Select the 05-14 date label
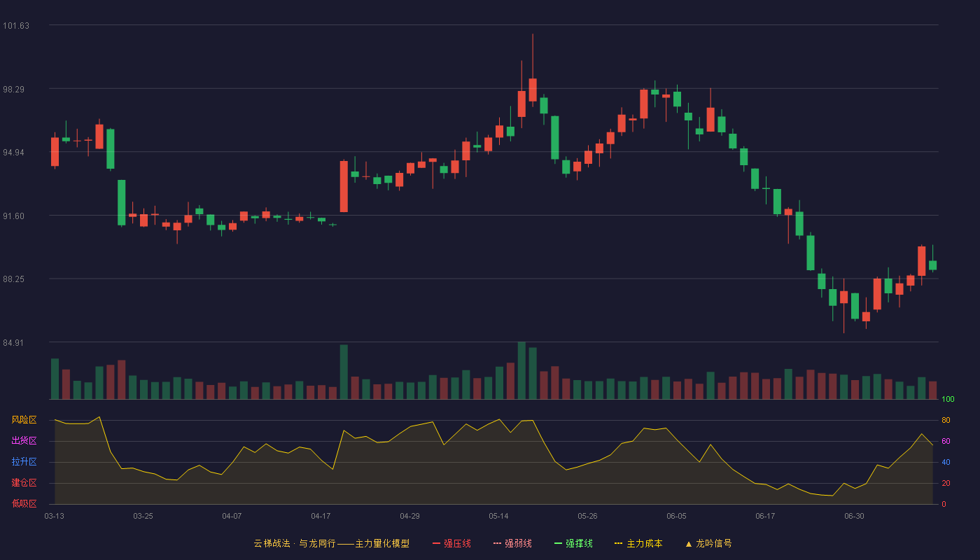This screenshot has height=560, width=980. [x=498, y=516]
